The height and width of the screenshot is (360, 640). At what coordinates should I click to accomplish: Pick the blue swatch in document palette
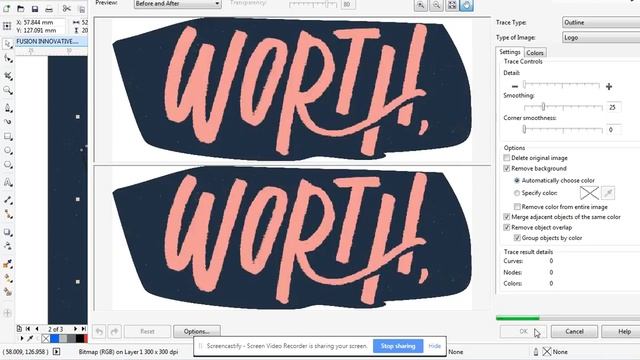pyautogui.click(x=54, y=338)
